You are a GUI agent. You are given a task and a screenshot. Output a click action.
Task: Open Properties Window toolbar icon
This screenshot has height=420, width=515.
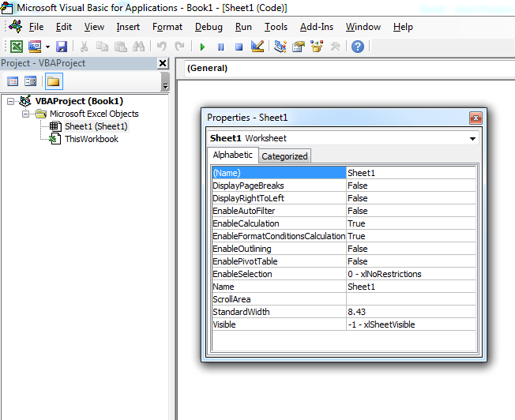pyautogui.click(x=299, y=47)
